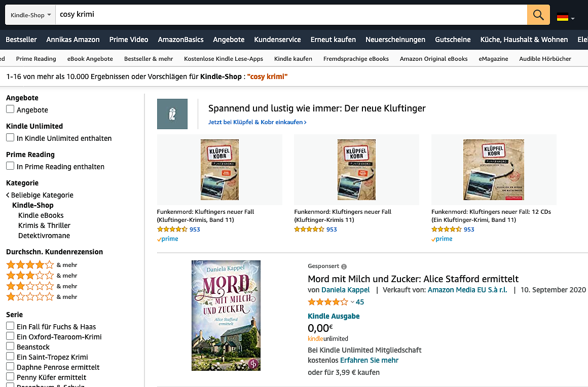Click the back chevron beside Beliebige Kategorie

(8, 195)
